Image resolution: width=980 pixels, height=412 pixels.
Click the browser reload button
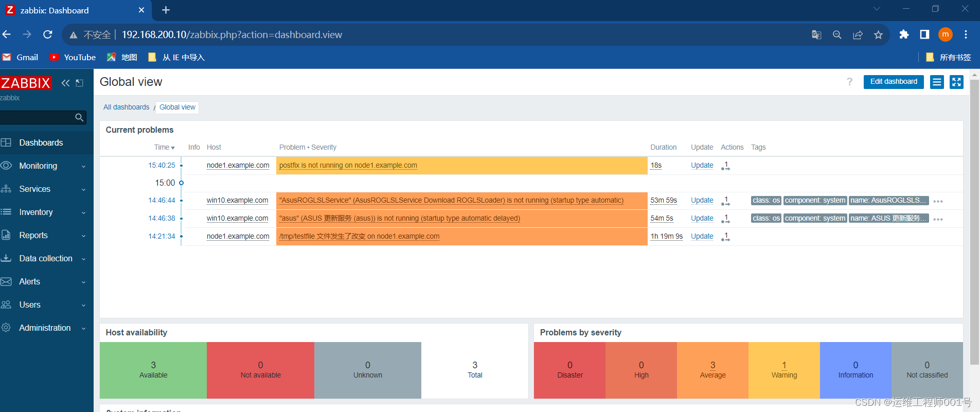pos(48,34)
